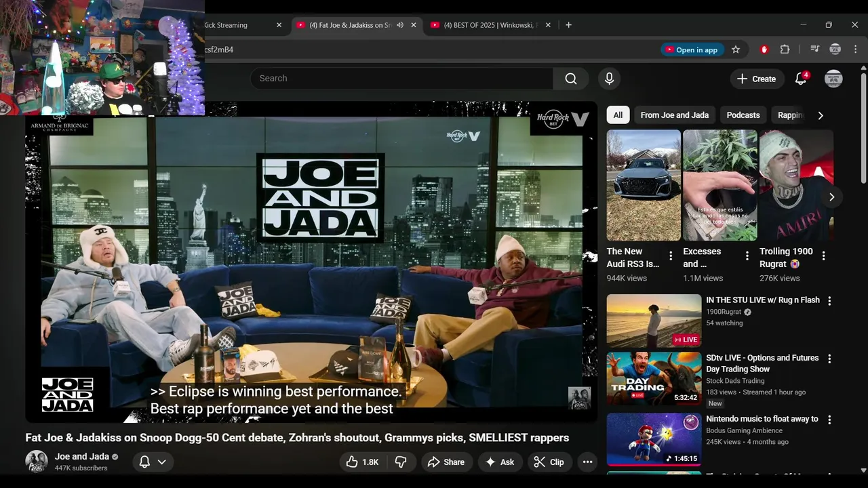Open Chrome three-dot menu

click(x=856, y=49)
